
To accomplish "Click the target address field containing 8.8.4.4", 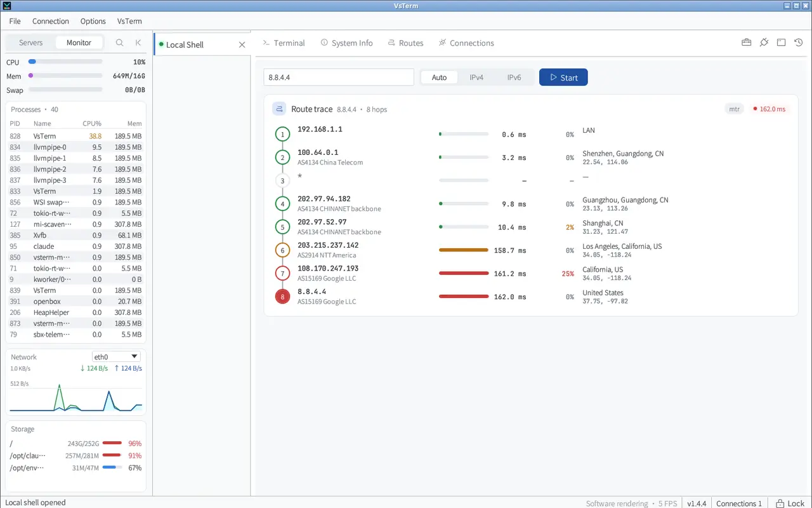I will (x=339, y=77).
